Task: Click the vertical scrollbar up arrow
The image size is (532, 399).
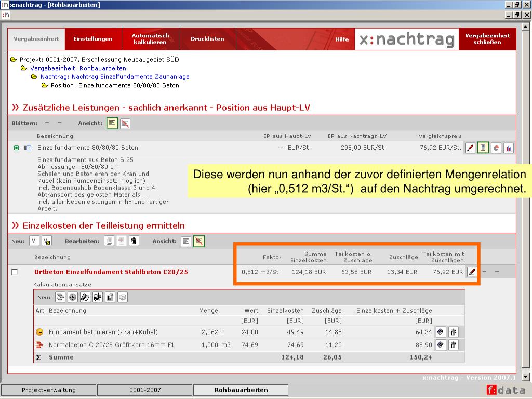Action: (526, 27)
